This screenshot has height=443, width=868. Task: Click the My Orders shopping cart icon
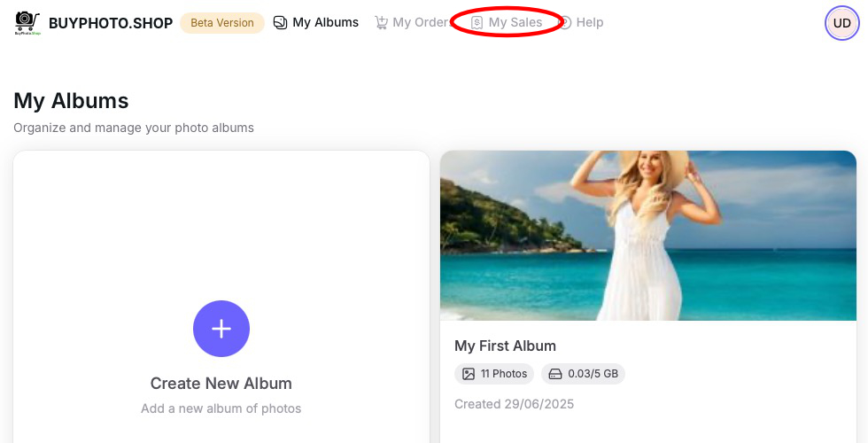382,23
